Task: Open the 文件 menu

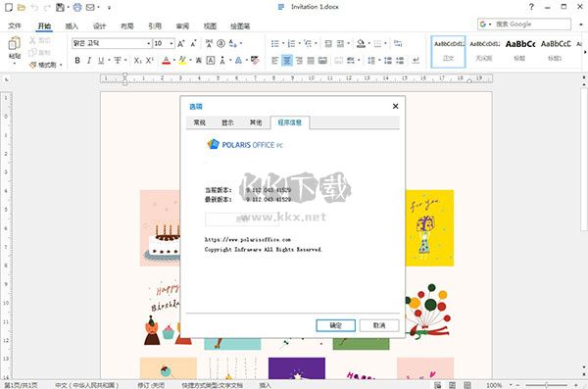Action: [x=15, y=25]
